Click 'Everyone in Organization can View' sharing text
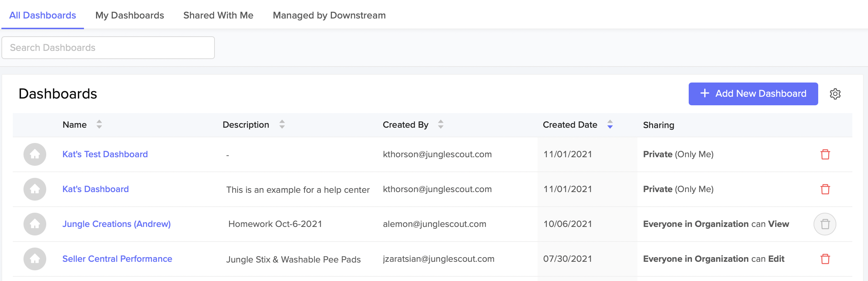The height and width of the screenshot is (281, 868). coord(716,224)
